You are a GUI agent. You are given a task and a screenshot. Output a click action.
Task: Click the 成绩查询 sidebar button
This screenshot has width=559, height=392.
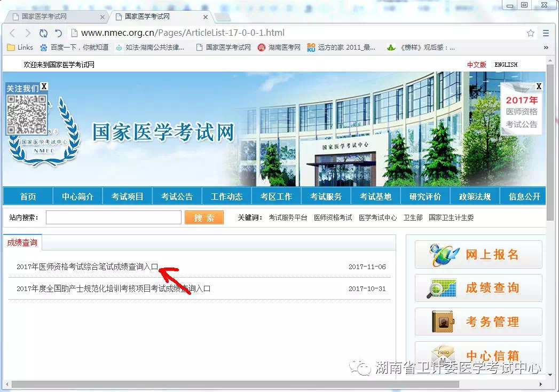pyautogui.click(x=478, y=288)
